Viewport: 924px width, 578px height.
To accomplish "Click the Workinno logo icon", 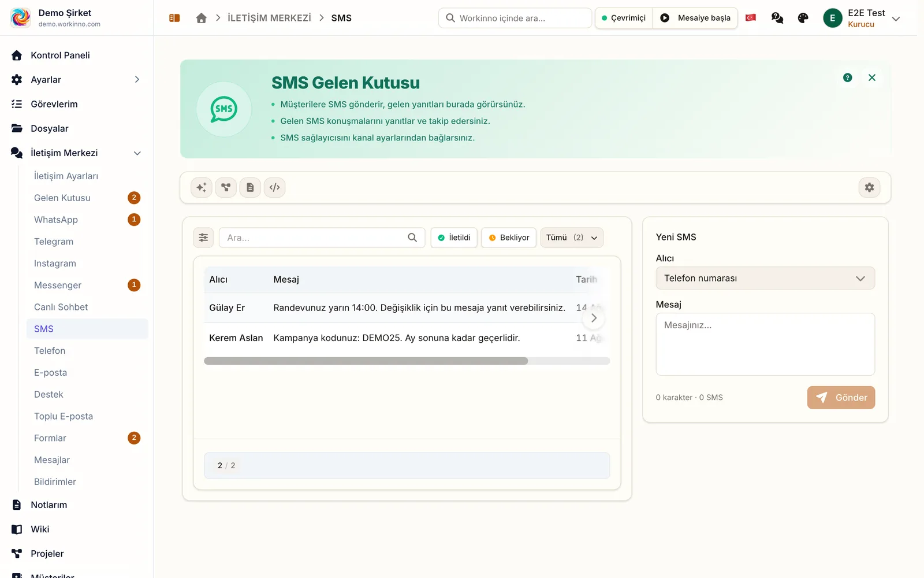I will (x=21, y=17).
